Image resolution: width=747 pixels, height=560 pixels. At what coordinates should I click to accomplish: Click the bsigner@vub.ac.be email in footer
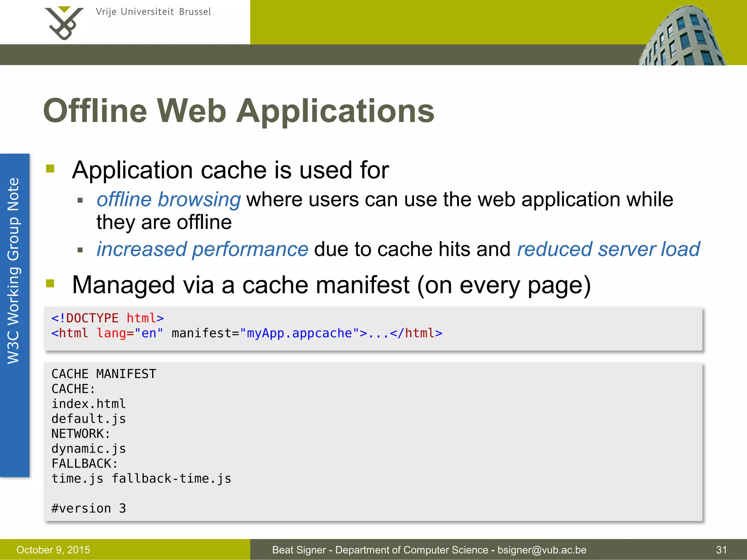[x=542, y=550]
